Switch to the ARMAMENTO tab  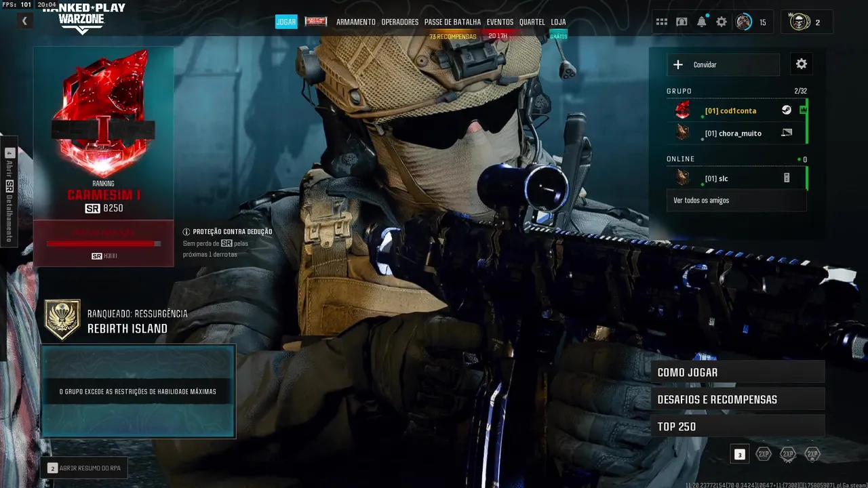(x=356, y=22)
